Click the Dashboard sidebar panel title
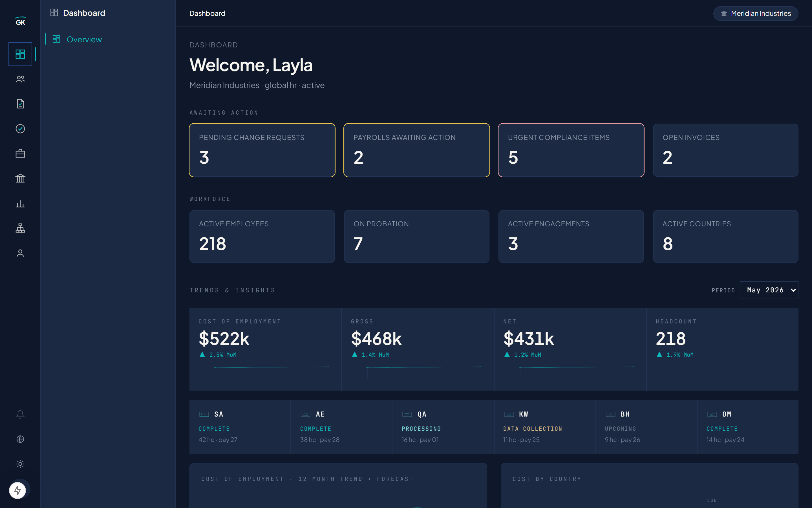 (84, 13)
